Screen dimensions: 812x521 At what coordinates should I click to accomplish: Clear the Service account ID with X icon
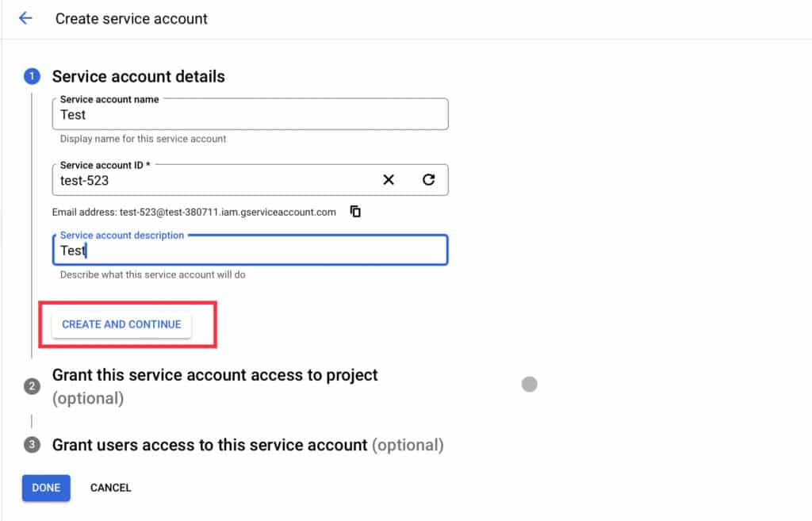[x=389, y=180]
